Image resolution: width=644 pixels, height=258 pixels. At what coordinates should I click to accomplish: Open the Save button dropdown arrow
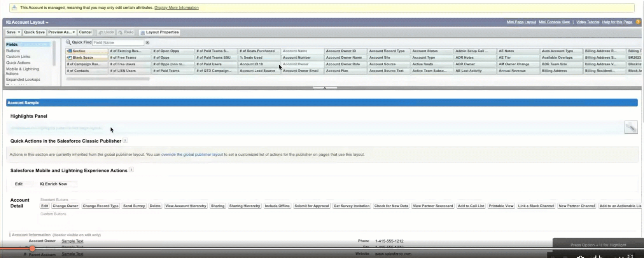19,32
